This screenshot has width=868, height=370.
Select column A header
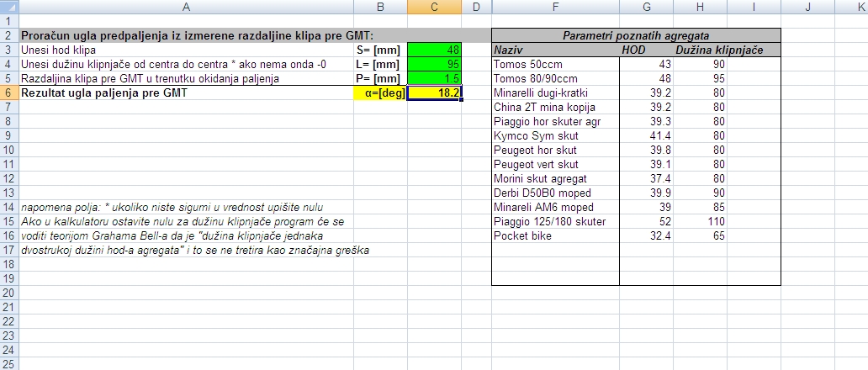[x=185, y=7]
